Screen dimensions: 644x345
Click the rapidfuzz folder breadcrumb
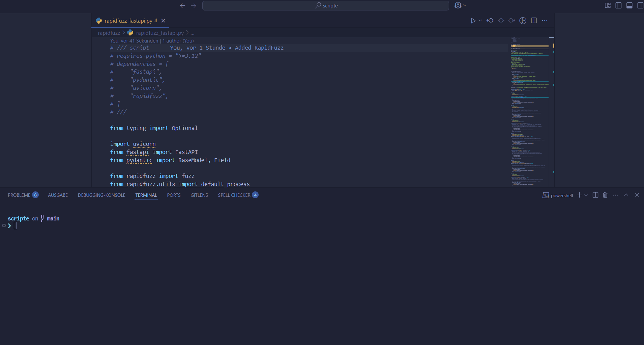tap(109, 33)
